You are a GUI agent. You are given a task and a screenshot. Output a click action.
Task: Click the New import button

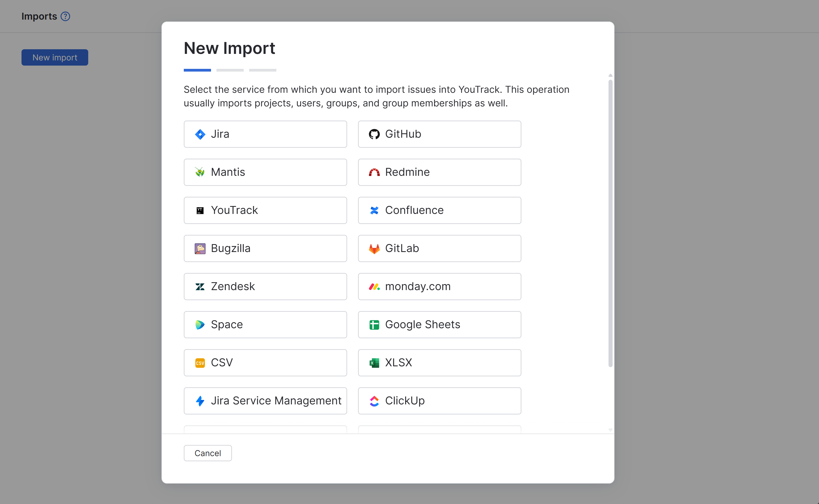tap(55, 58)
